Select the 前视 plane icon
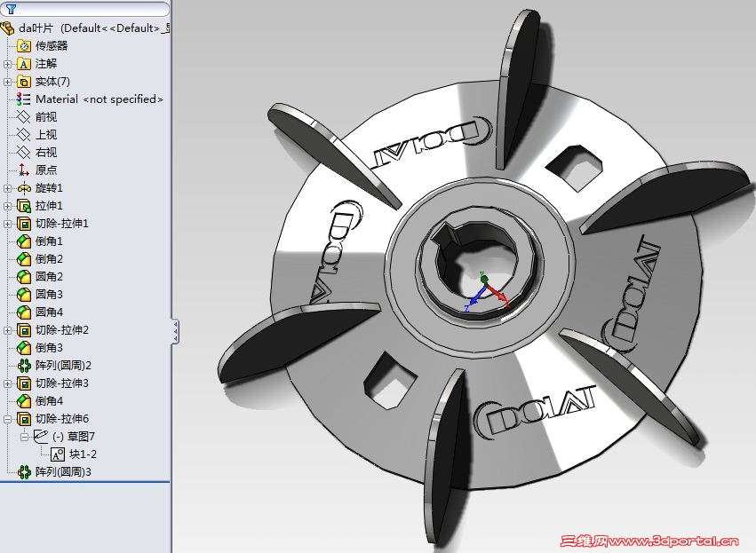Screen dimensions: 756x553 click(x=24, y=117)
